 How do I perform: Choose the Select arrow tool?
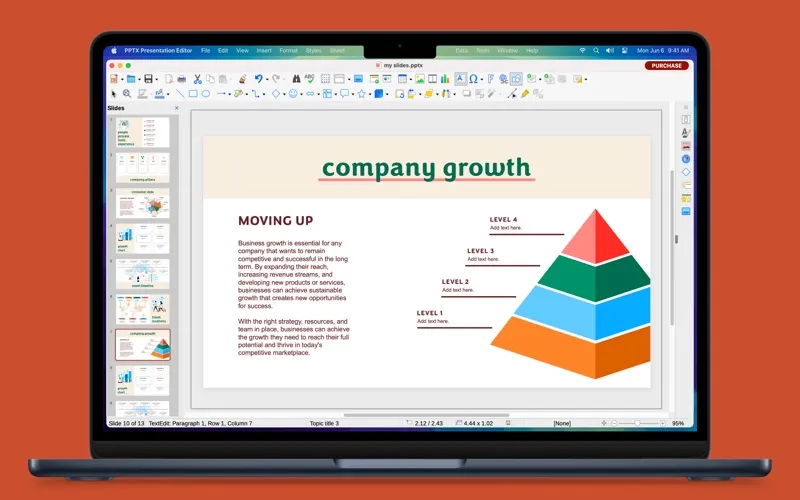113,94
